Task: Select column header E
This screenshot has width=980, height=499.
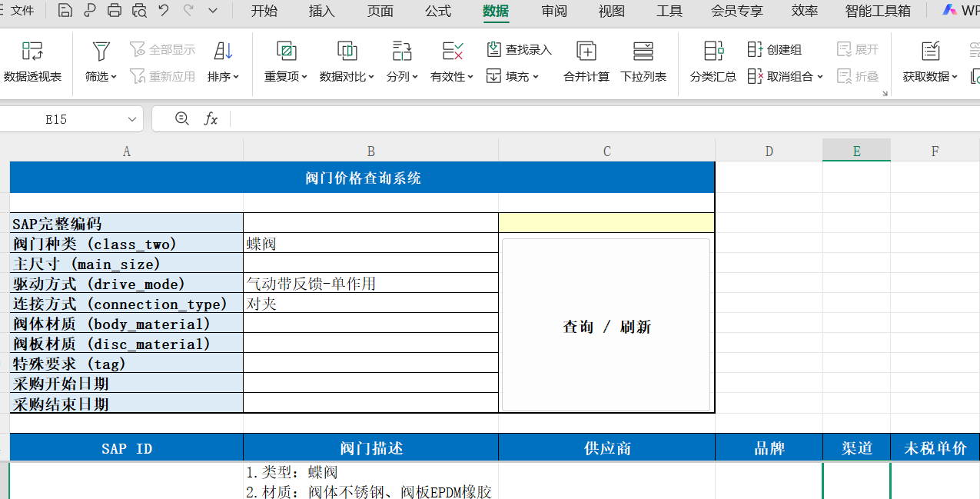Action: (x=857, y=151)
